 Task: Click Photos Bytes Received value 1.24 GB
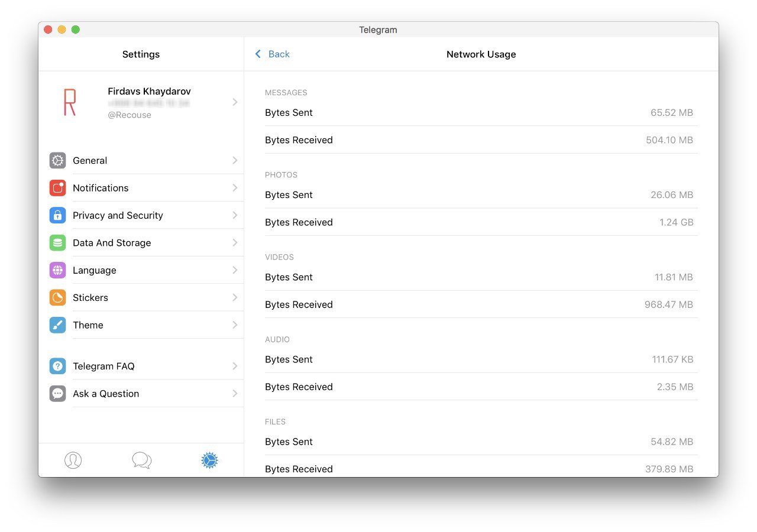click(x=677, y=222)
